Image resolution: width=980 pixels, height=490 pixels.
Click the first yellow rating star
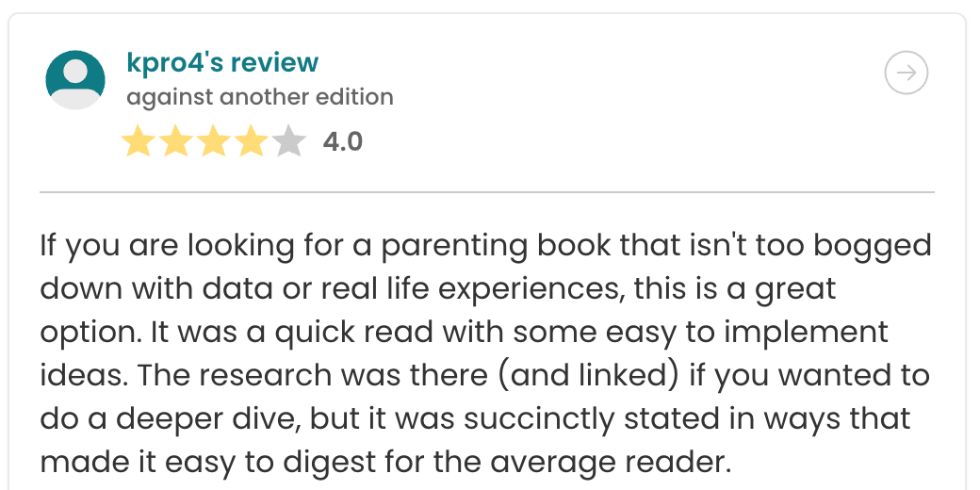pos(139,143)
